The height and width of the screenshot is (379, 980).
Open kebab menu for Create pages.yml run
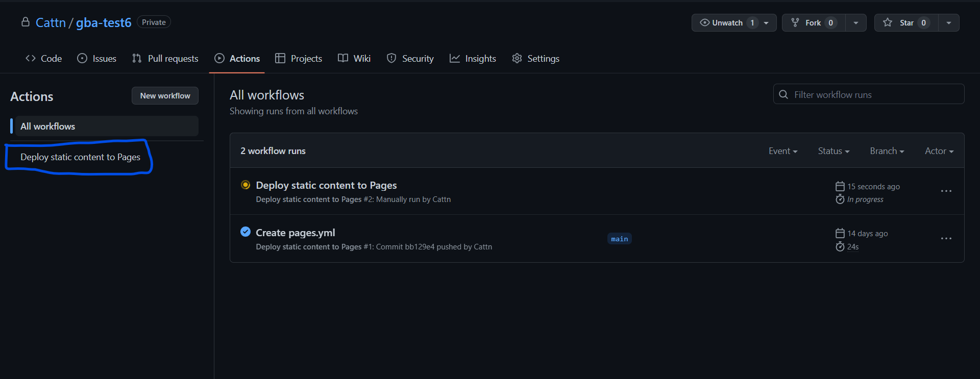pos(946,238)
